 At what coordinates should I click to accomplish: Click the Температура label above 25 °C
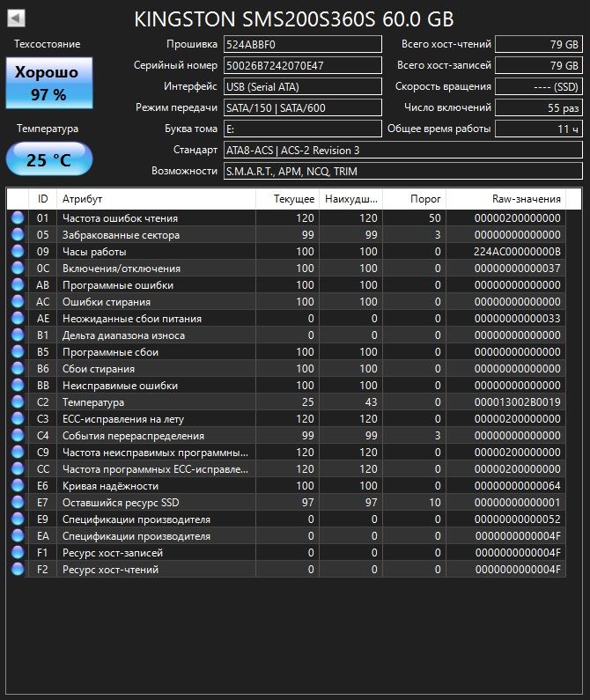[x=48, y=129]
